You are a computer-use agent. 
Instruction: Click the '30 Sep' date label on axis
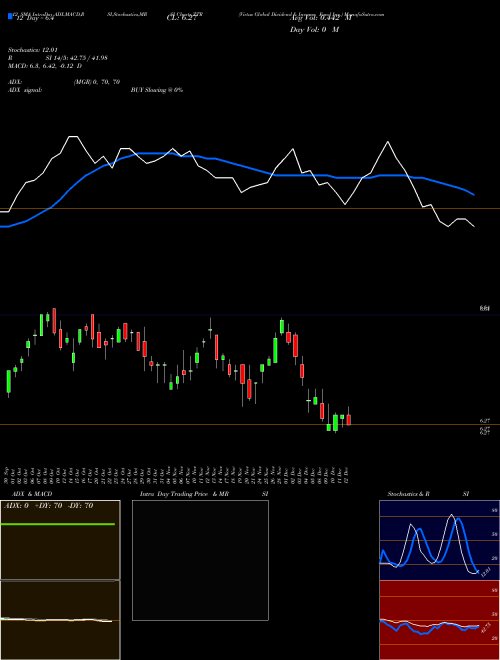[6, 474]
